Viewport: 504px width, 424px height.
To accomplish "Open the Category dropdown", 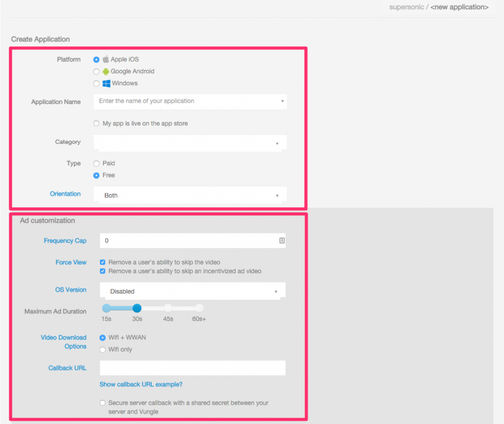I will point(190,142).
